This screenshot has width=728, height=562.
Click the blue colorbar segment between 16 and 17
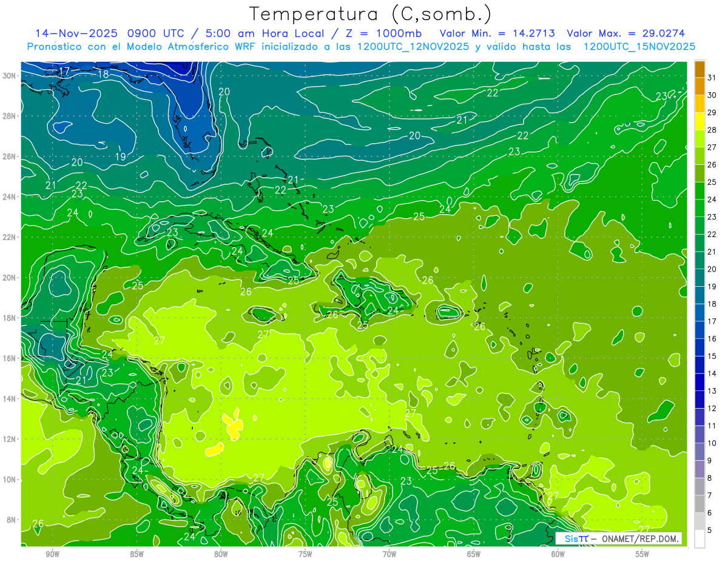tap(699, 330)
